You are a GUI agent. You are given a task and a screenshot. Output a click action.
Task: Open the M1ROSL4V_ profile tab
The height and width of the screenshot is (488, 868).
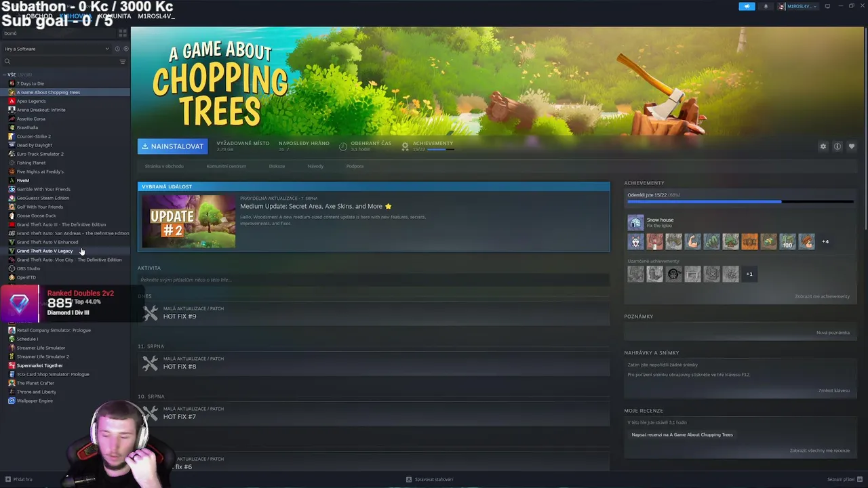[x=157, y=16]
